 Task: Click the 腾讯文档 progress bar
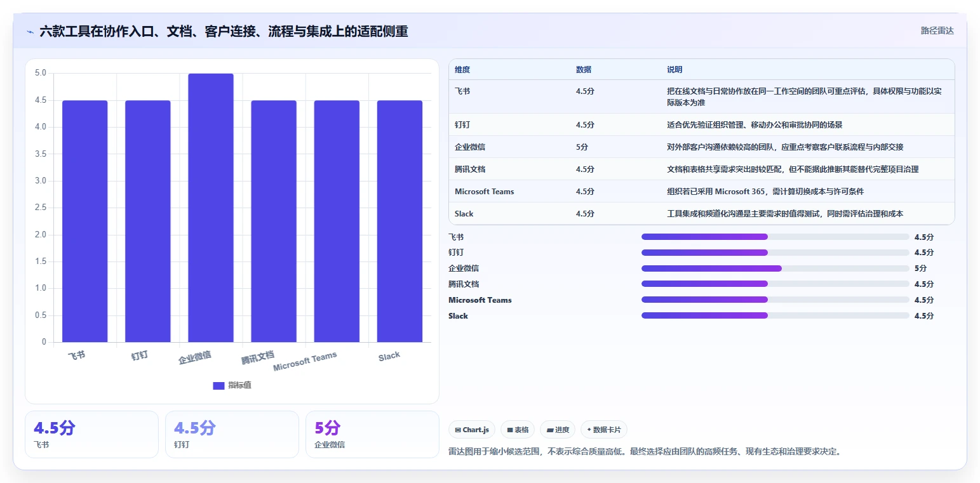point(775,284)
